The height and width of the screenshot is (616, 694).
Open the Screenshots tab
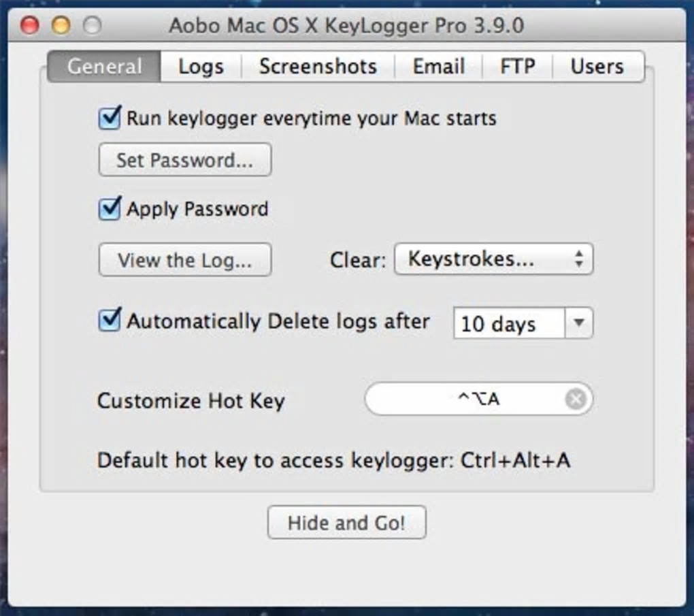(318, 67)
